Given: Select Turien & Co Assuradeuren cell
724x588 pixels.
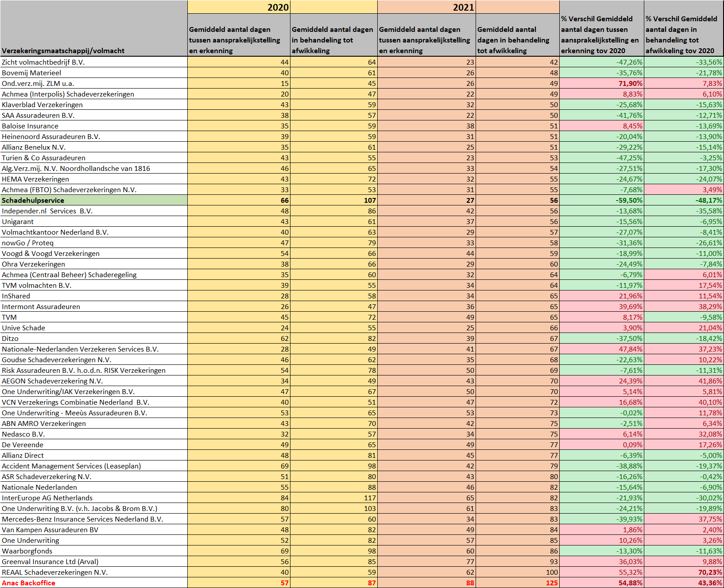Looking at the screenshot, I should (x=94, y=158).
